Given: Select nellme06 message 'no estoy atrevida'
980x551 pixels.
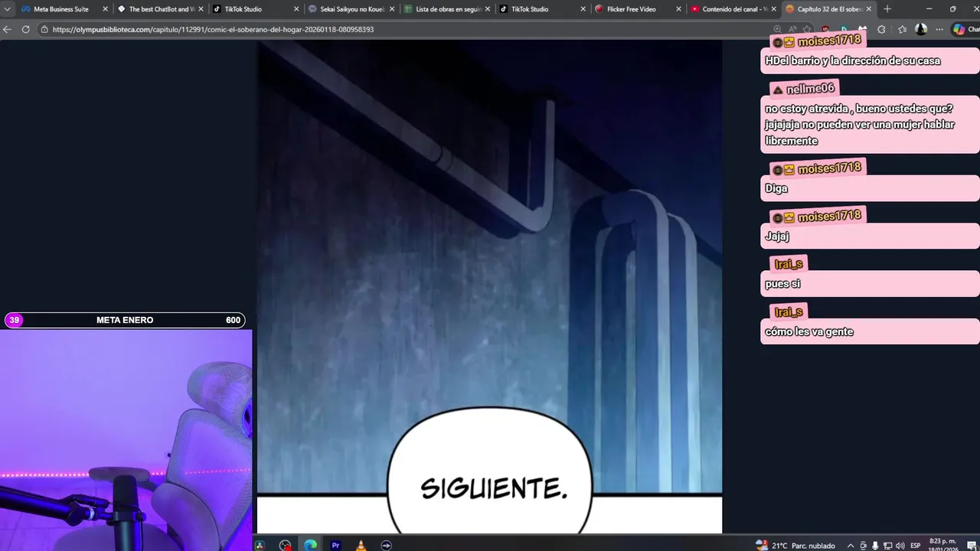Looking at the screenshot, I should [x=871, y=125].
